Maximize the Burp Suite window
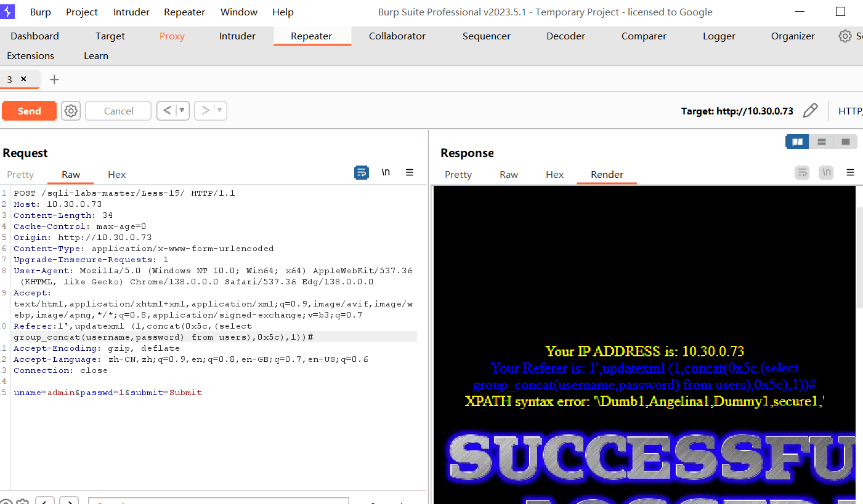This screenshot has height=504, width=863. click(x=840, y=12)
